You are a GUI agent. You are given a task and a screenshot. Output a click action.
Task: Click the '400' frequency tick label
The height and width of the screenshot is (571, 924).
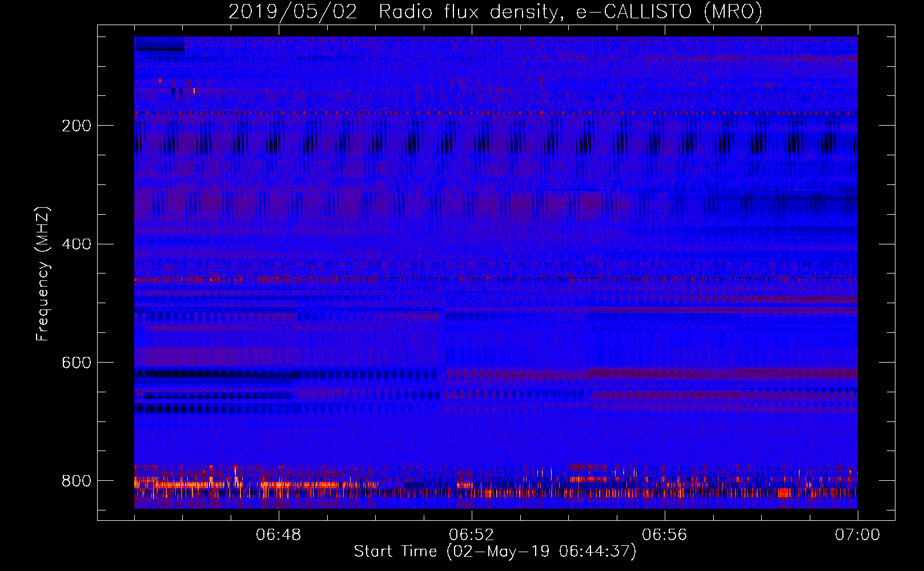tap(77, 244)
